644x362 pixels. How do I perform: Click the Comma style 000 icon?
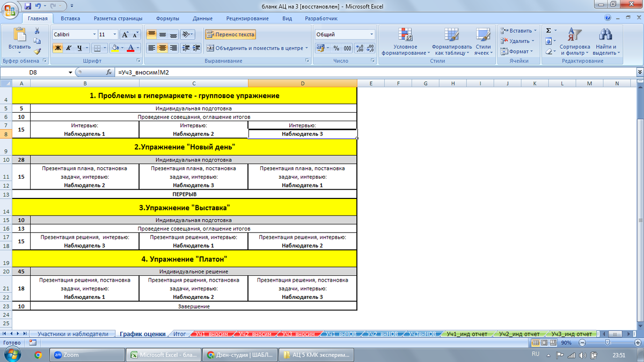coord(347,48)
